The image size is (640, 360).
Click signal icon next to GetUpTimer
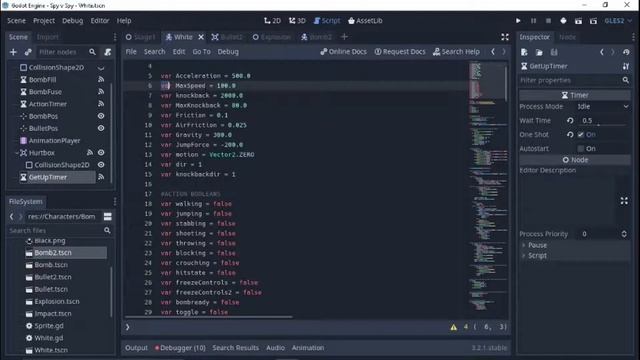[101, 177]
